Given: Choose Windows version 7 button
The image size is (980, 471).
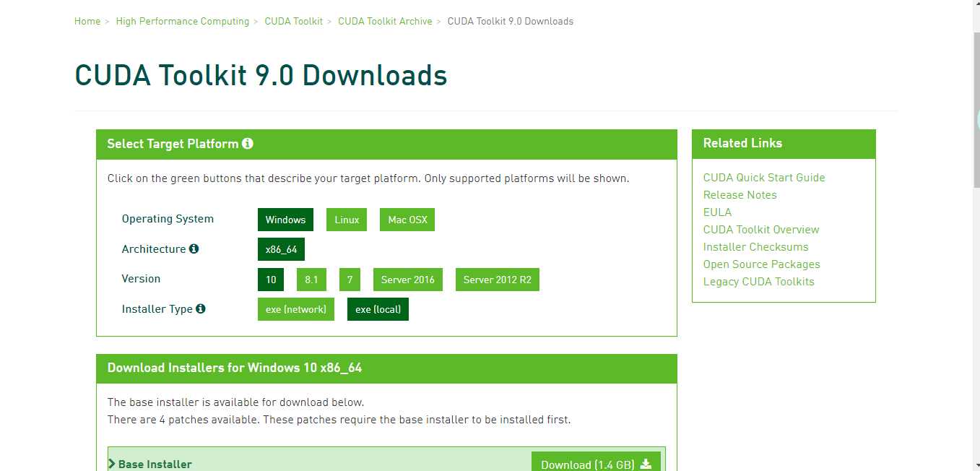Looking at the screenshot, I should point(350,280).
